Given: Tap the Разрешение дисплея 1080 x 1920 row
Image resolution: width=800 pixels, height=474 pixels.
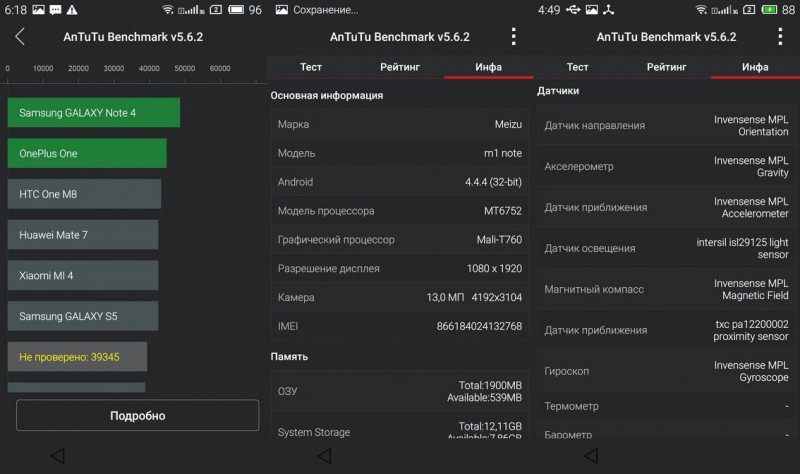Looking at the screenshot, I should click(x=399, y=268).
